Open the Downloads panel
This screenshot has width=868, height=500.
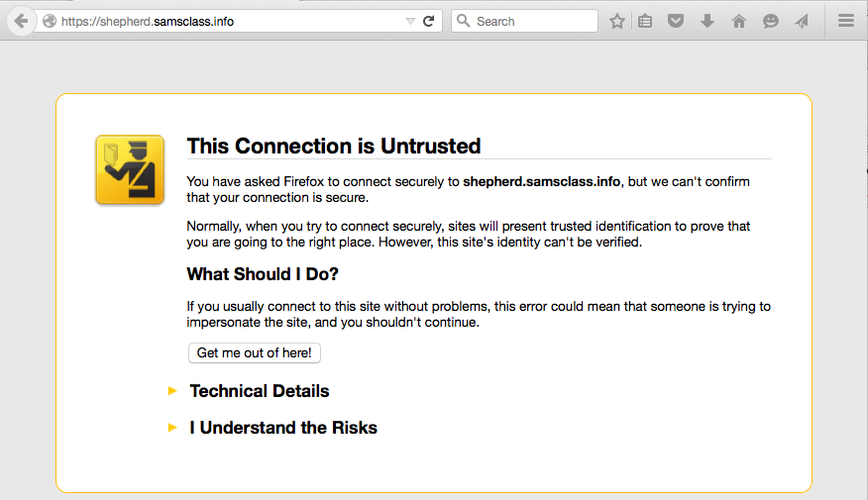707,21
